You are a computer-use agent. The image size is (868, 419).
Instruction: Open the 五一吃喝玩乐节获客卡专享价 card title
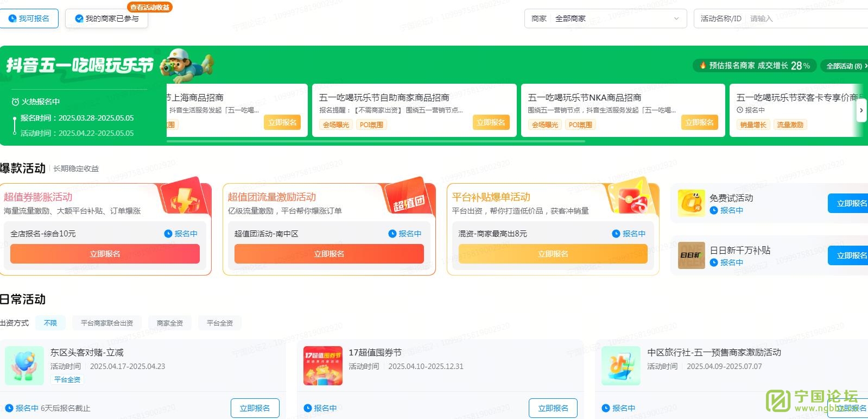click(800, 97)
